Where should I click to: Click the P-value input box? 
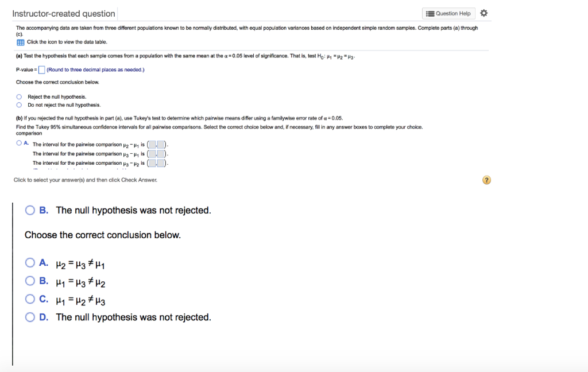(x=41, y=70)
